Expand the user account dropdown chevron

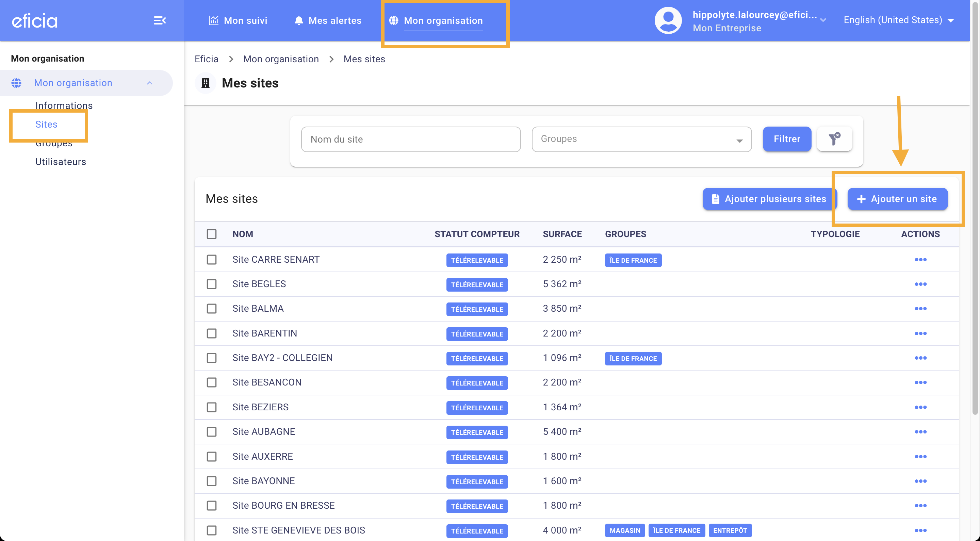tap(823, 20)
